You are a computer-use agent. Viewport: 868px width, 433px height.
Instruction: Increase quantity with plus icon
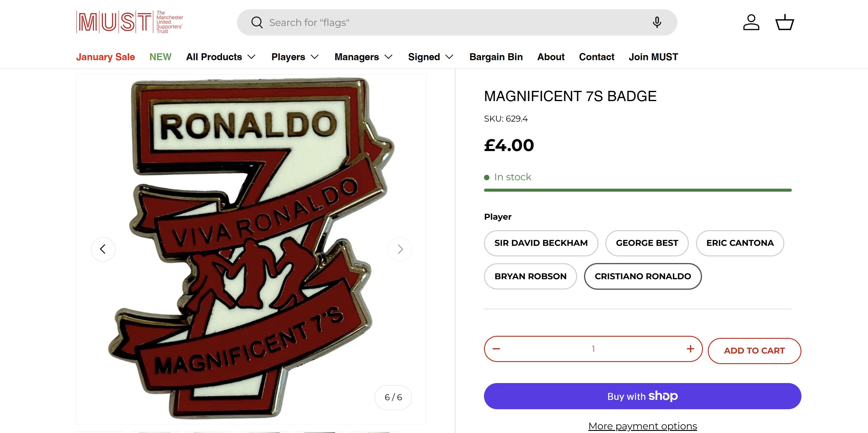point(690,349)
